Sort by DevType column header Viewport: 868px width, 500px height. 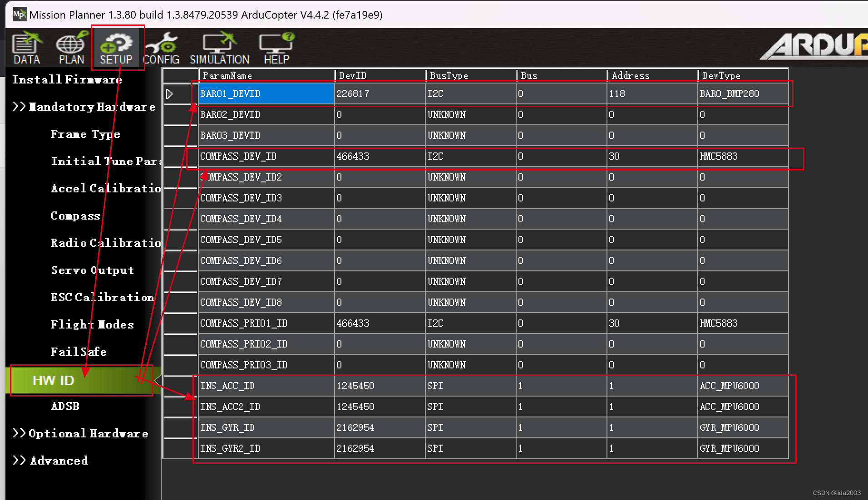coord(743,75)
